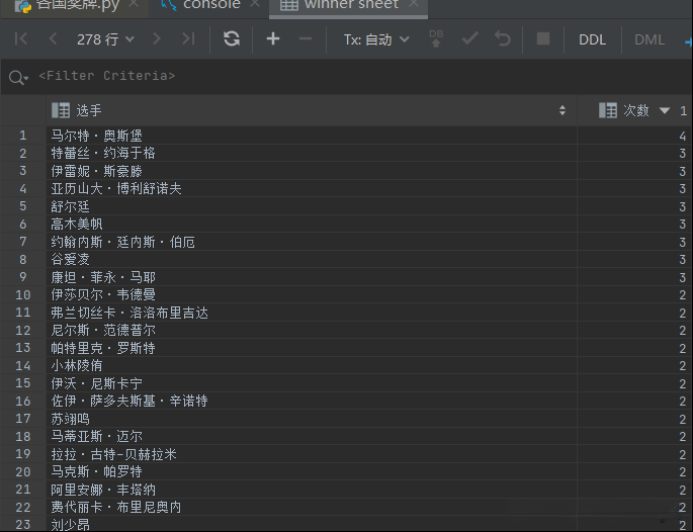Select cell 约翰内斯·廷内斯·伯厄
The height and width of the screenshot is (532, 693).
point(312,242)
